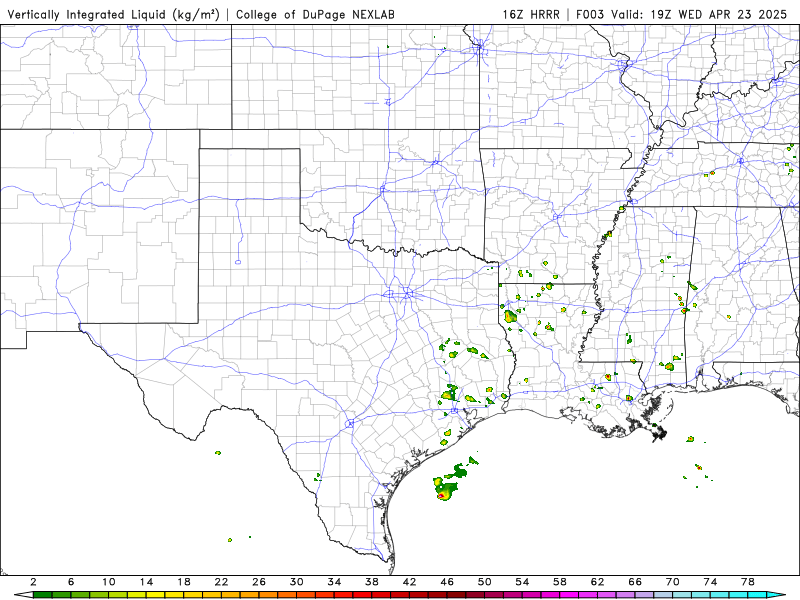Click the color bar label '54'
800x600 pixels.
click(522, 582)
